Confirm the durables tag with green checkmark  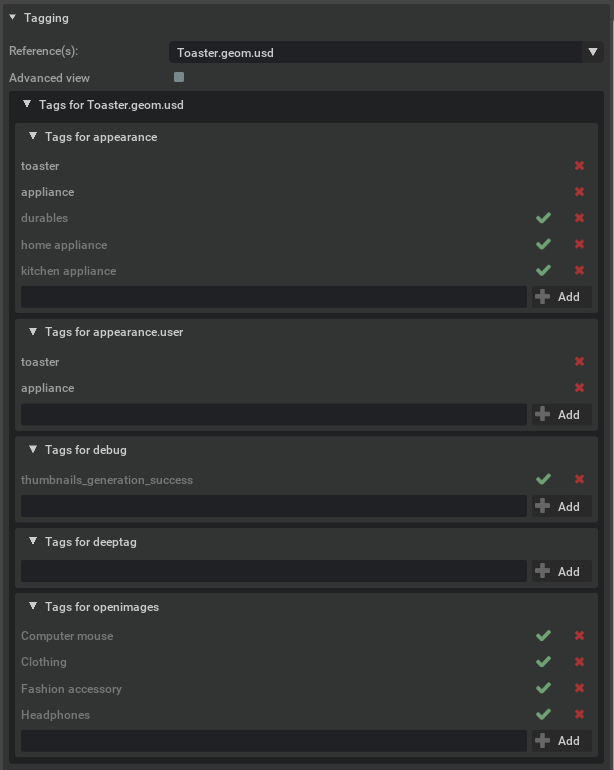(x=543, y=218)
